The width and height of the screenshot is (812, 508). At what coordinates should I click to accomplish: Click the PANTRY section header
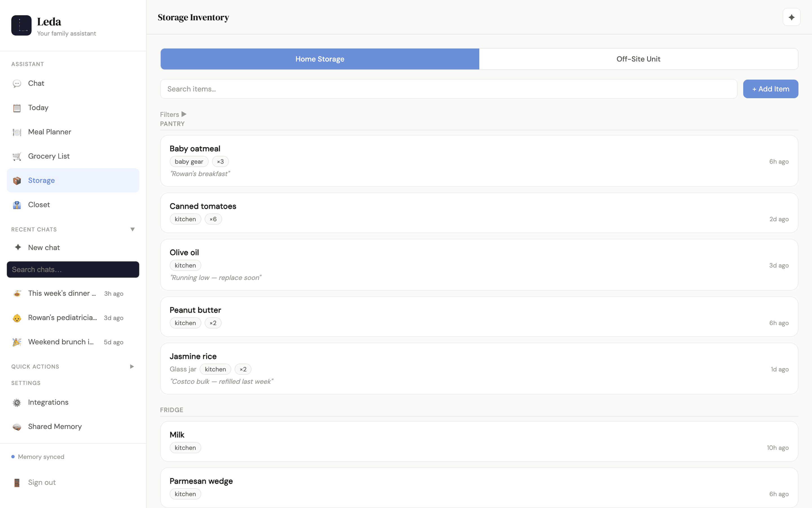pyautogui.click(x=172, y=124)
